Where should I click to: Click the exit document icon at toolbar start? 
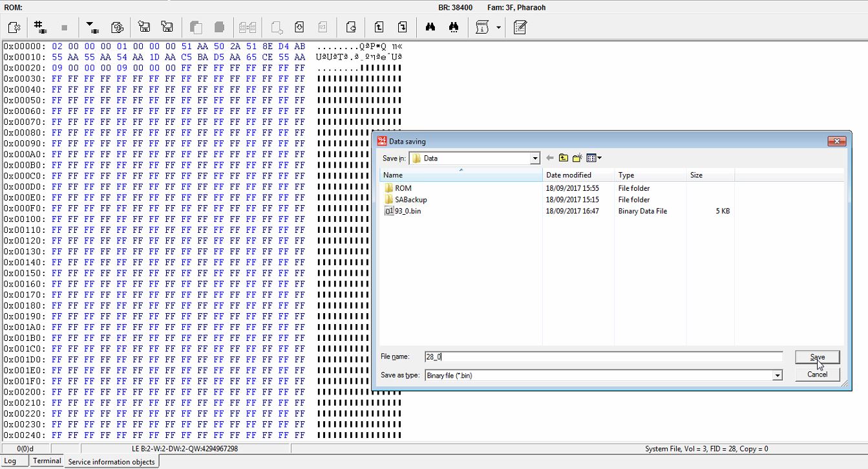14,27
